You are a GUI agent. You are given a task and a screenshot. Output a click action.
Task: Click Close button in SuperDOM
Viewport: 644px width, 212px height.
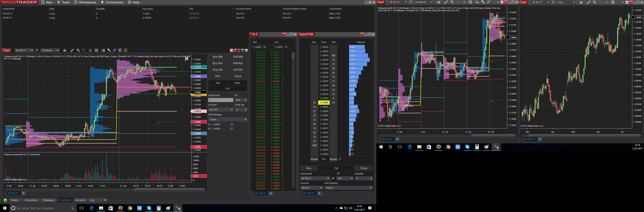click(364, 168)
